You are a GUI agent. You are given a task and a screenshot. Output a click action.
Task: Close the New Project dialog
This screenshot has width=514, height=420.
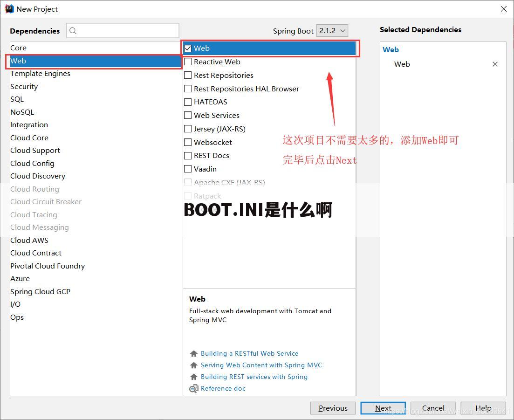504,9
